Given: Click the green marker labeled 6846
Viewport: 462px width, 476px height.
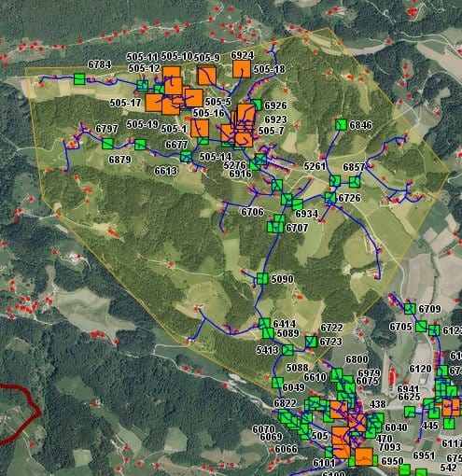Looking at the screenshot, I should point(342,125).
